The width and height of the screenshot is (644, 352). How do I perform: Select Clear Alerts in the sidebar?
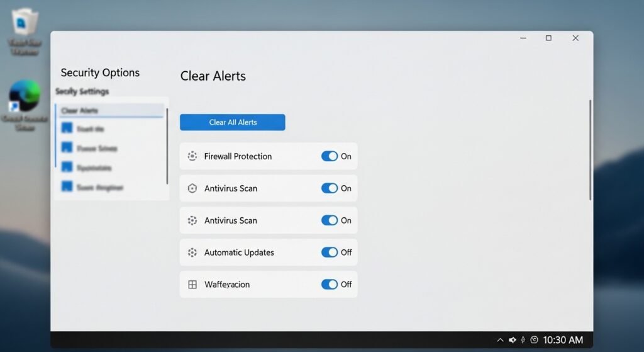(110, 111)
